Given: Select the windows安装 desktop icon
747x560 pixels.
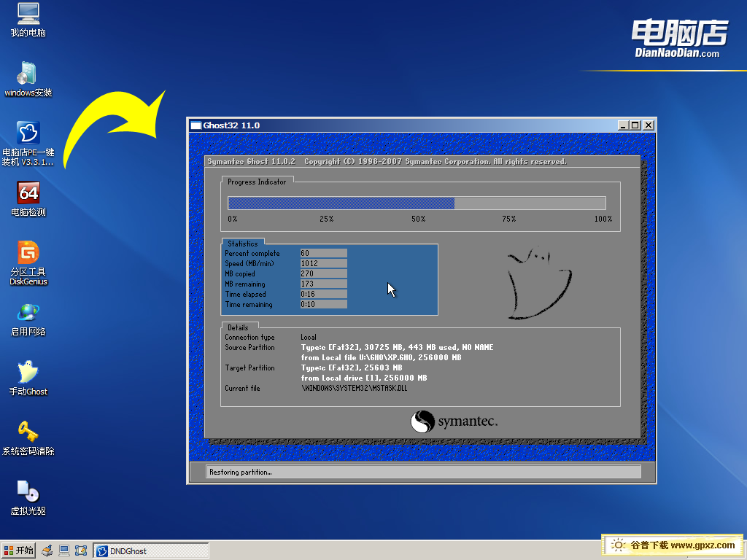Looking at the screenshot, I should 28,79.
